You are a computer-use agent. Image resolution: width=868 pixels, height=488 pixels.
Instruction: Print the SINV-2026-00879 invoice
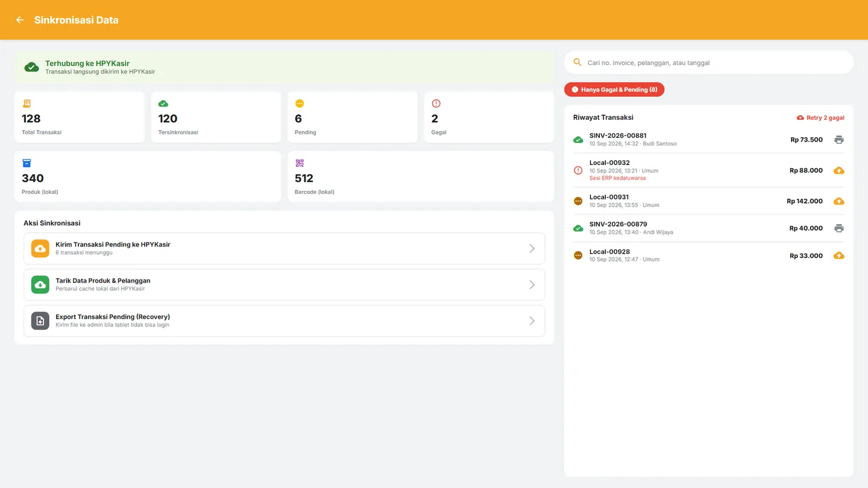pos(838,228)
